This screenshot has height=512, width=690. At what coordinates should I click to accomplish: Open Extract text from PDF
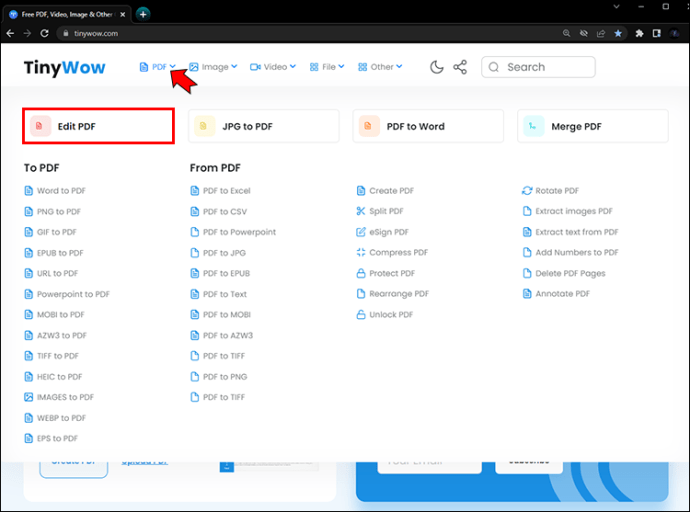click(577, 232)
